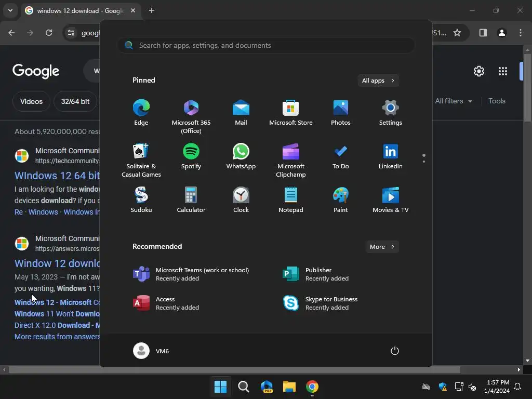
Task: Bookmark this page with the star icon
Action: click(x=457, y=33)
